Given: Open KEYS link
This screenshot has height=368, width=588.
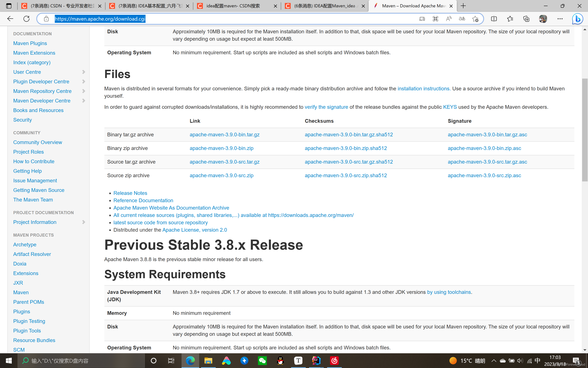Looking at the screenshot, I should (x=450, y=107).
